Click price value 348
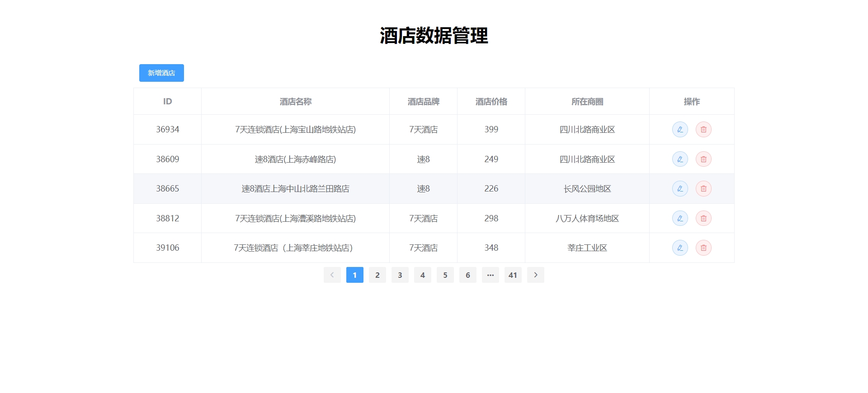This screenshot has width=868, height=393. click(x=491, y=248)
